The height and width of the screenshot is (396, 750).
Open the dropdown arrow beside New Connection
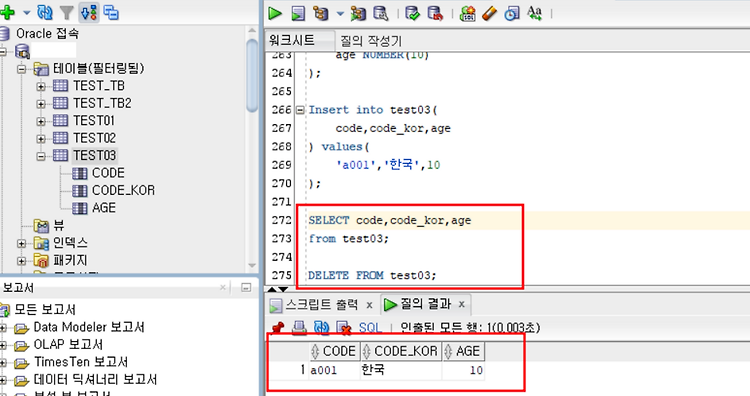click(26, 13)
